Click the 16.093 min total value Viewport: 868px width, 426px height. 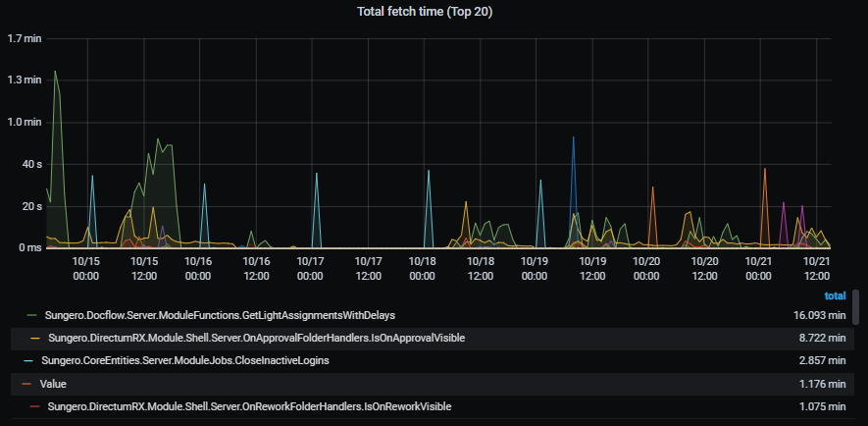[819, 315]
